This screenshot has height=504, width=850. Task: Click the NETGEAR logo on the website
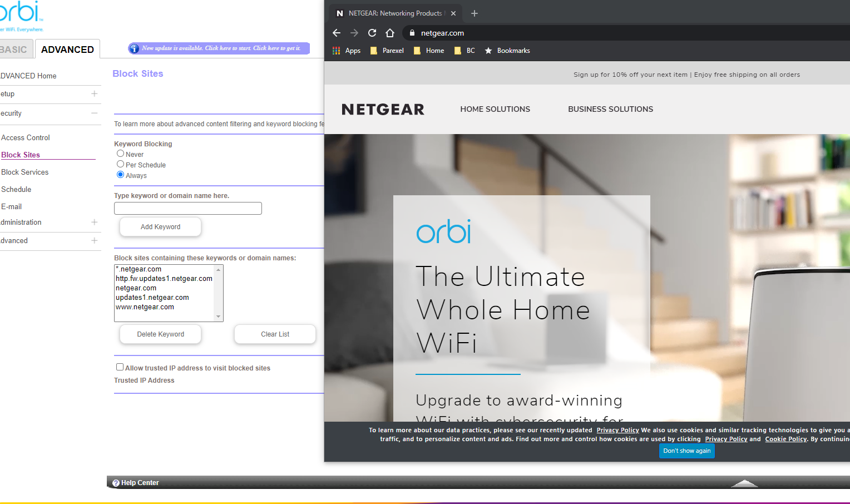click(x=383, y=110)
